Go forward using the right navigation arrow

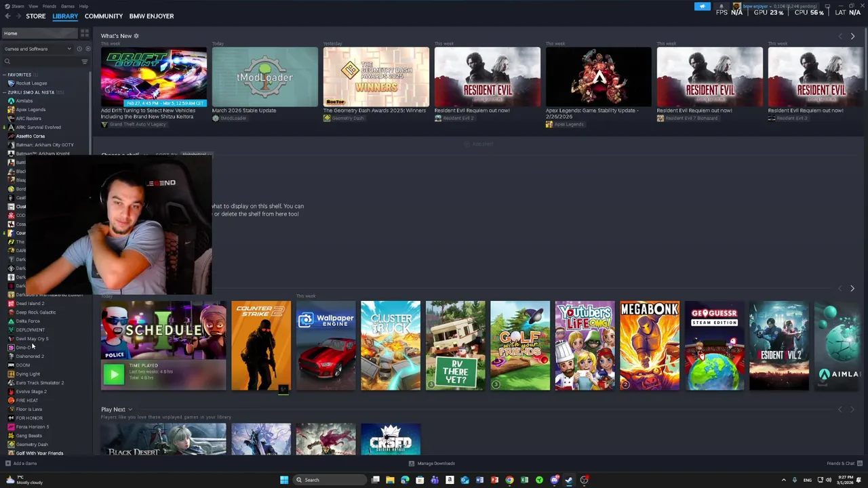18,16
